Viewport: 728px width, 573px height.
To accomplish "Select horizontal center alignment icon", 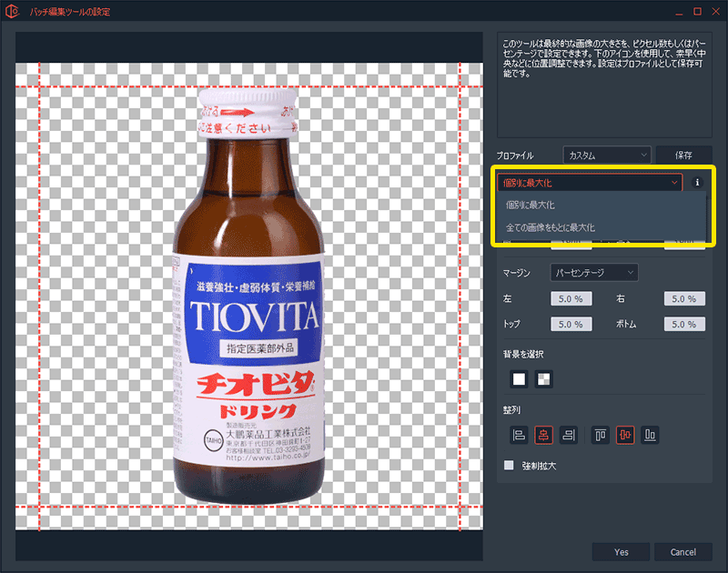I will [543, 435].
